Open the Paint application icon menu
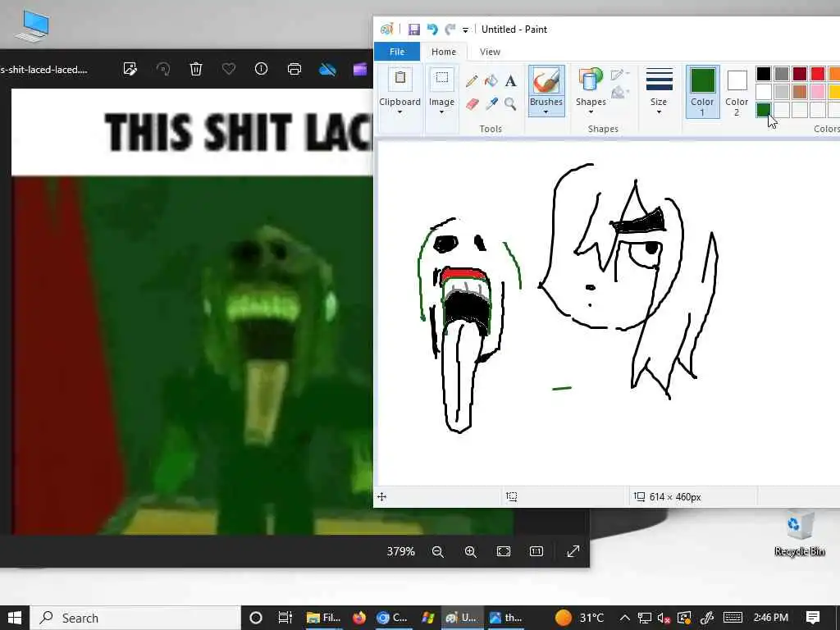 [387, 30]
